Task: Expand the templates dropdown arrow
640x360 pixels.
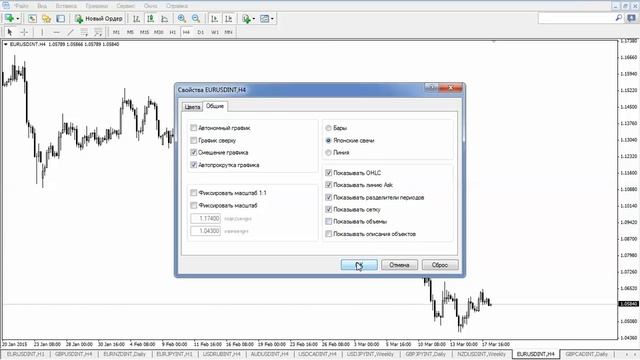Action: [x=272, y=19]
